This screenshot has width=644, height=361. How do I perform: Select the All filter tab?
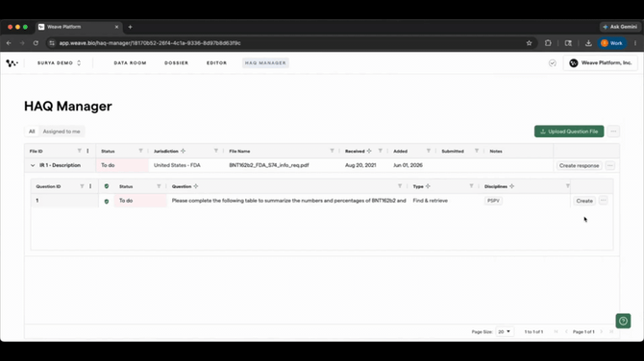tap(32, 132)
